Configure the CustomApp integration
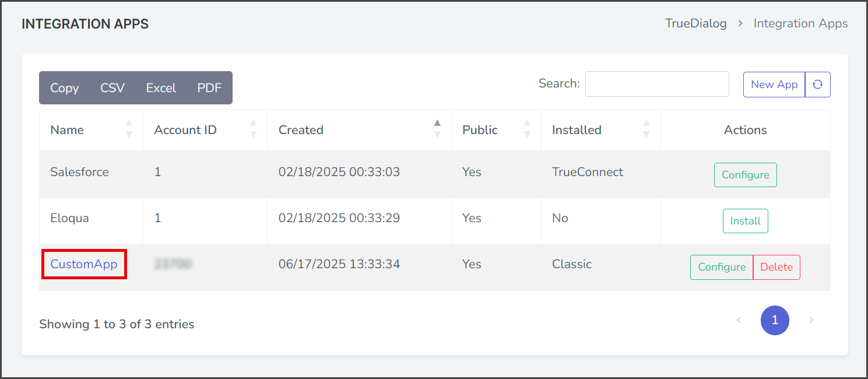The image size is (868, 379). (722, 267)
